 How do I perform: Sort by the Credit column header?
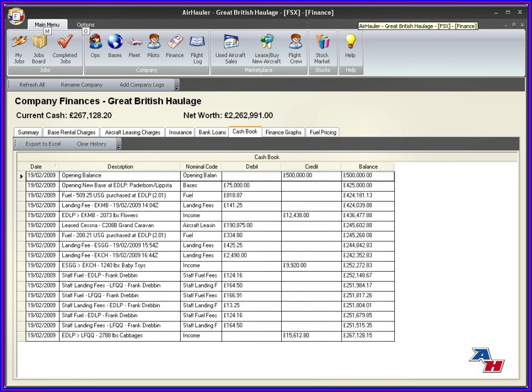pos(312,166)
